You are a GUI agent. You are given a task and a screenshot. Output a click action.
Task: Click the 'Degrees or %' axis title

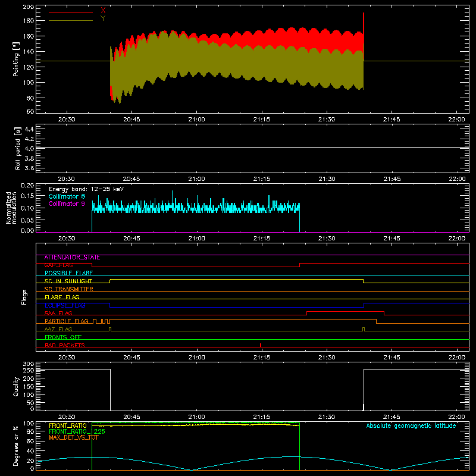pyautogui.click(x=16, y=446)
